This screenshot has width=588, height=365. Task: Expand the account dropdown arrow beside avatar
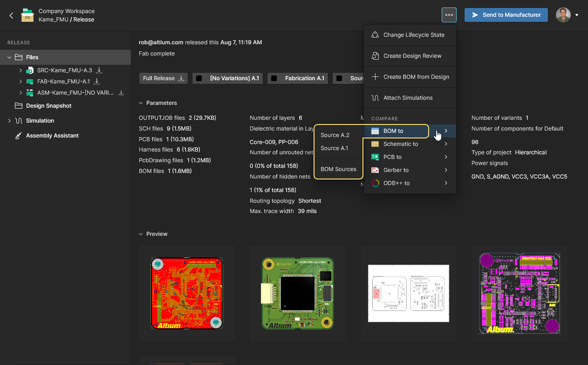(577, 15)
